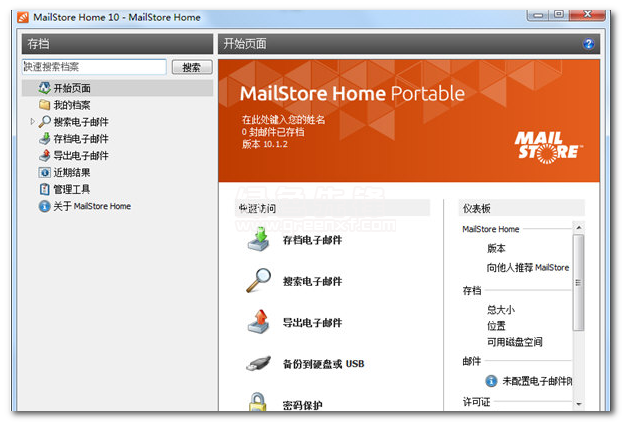This screenshot has height=422, width=622.
Task: Click the USB plug backup icon
Action: [x=259, y=363]
